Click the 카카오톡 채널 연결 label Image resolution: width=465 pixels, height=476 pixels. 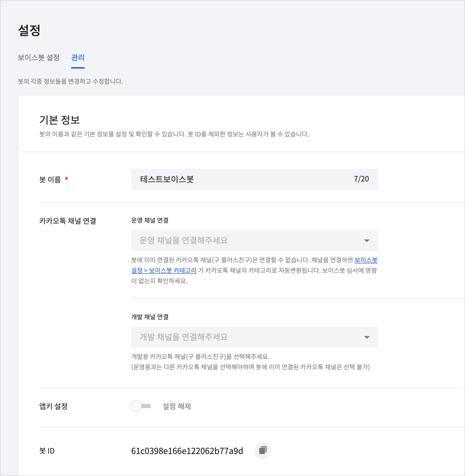[x=67, y=221]
